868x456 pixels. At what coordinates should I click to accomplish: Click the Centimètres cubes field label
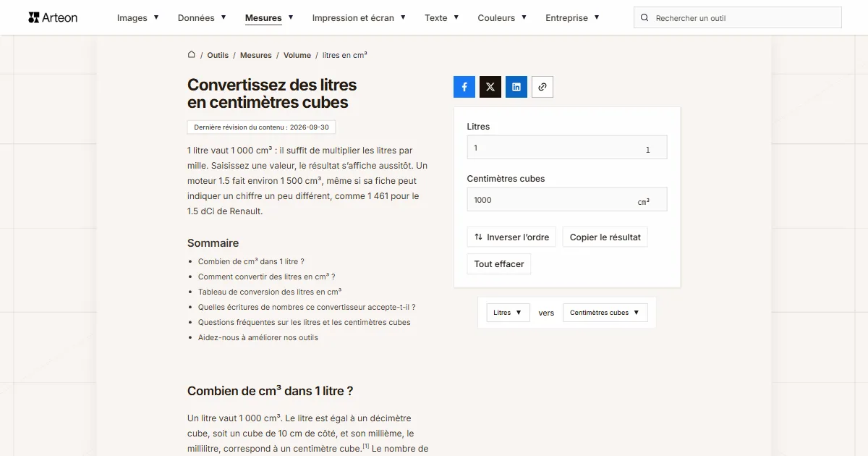506,179
